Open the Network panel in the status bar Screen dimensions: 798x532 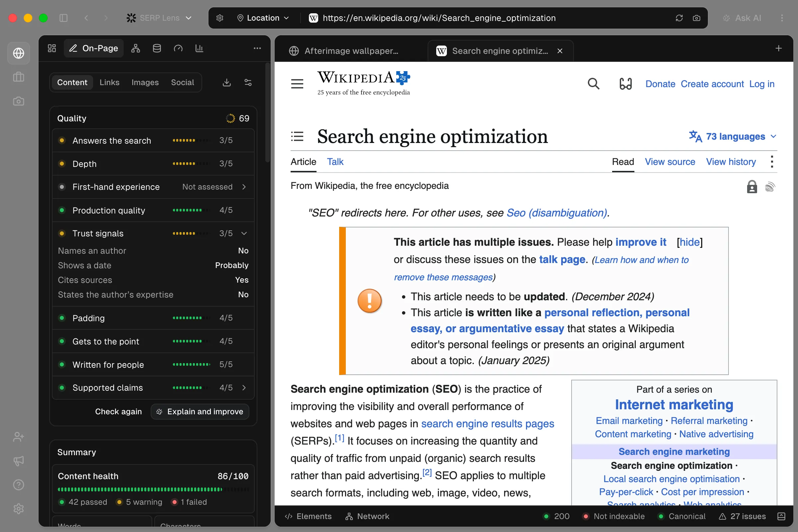367,516
